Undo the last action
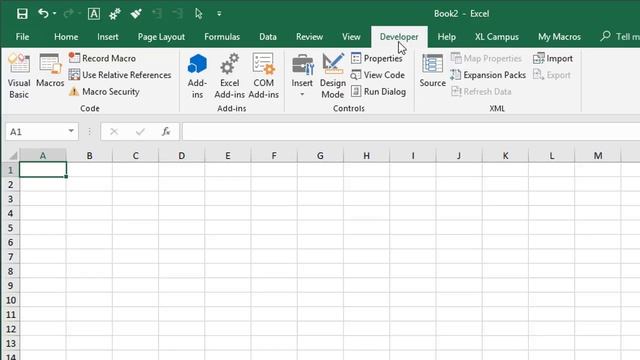Screen dimensions: 640x360 [43, 13]
